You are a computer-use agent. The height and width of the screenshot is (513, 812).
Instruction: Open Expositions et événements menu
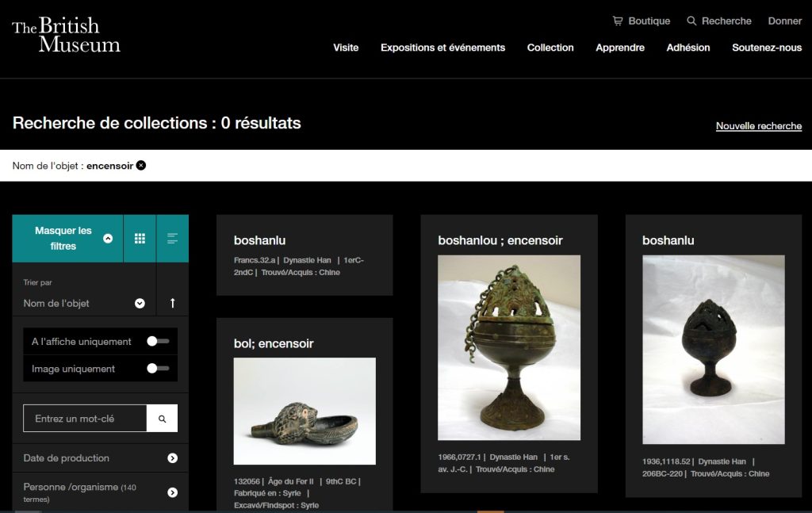[x=442, y=48]
